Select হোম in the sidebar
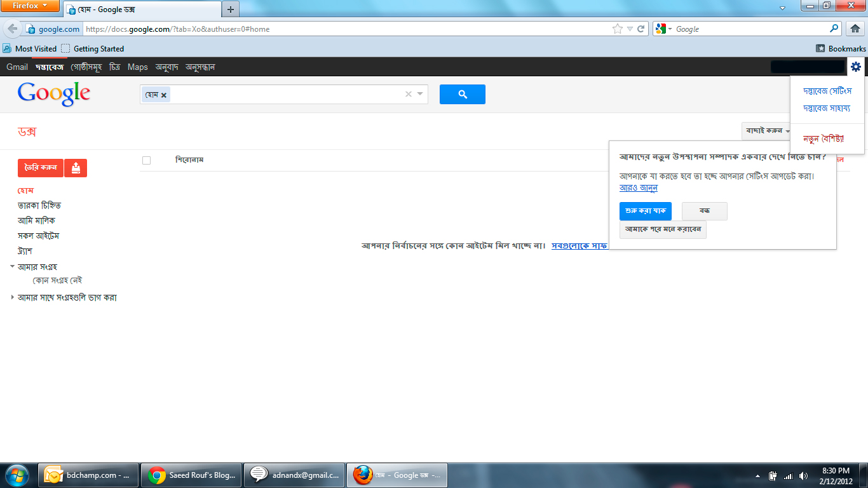 pos(25,191)
